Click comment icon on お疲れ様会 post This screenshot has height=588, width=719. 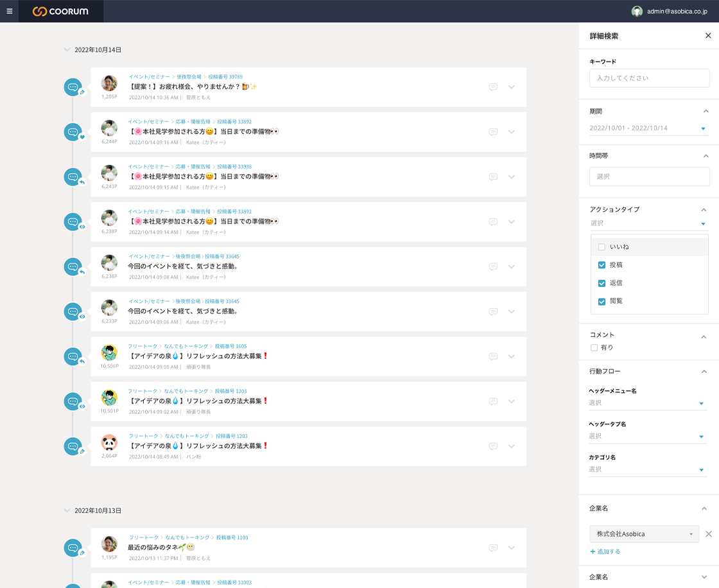click(493, 87)
